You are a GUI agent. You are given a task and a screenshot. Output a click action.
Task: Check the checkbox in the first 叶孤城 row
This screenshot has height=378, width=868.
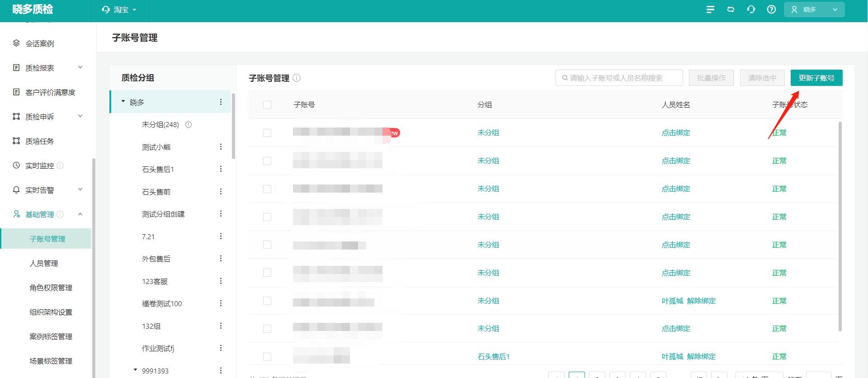point(267,301)
